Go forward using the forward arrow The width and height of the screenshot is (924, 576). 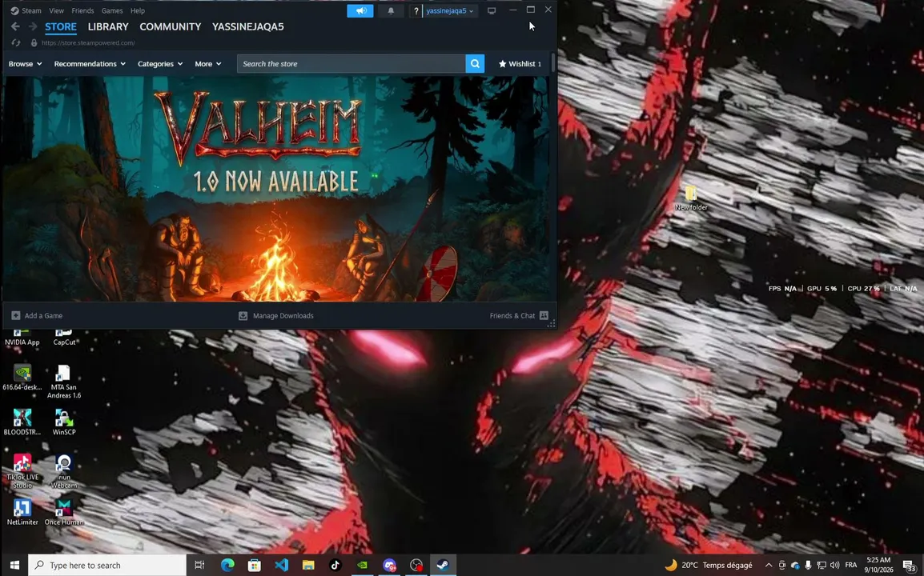33,26
